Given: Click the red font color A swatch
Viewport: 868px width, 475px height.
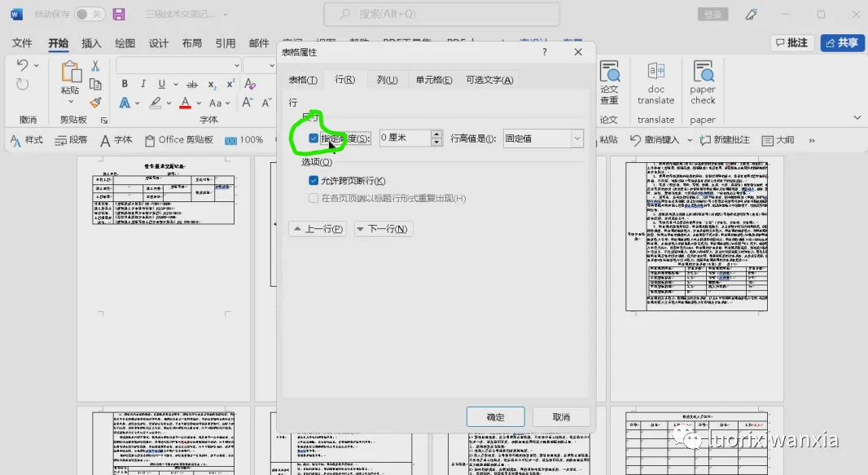Looking at the screenshot, I should (x=185, y=103).
